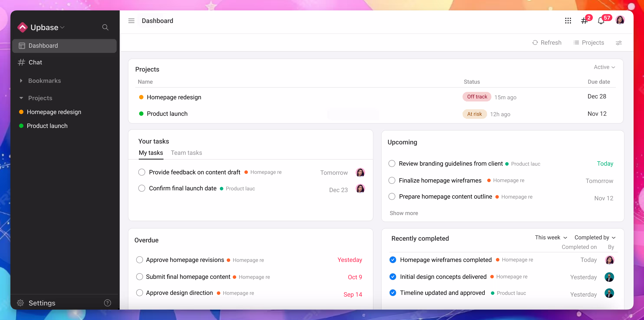Click orange dot of sidebar Homepage redesign
This screenshot has height=320, width=644.
[21, 112]
